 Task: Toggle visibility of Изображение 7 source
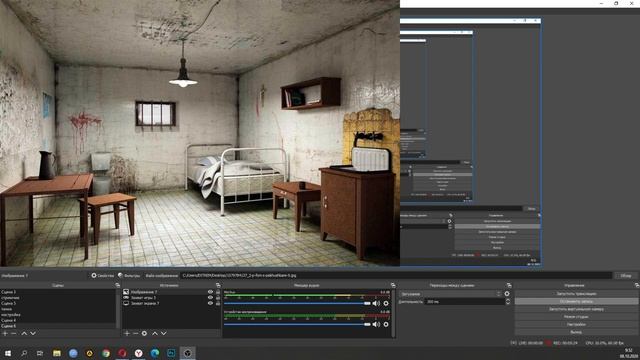pos(210,292)
